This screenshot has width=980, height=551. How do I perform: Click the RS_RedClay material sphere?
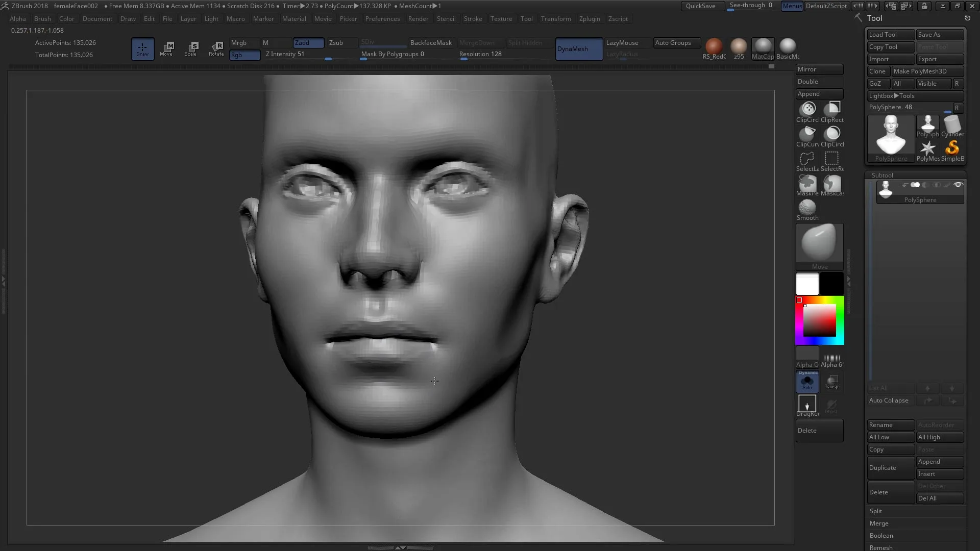click(x=714, y=46)
